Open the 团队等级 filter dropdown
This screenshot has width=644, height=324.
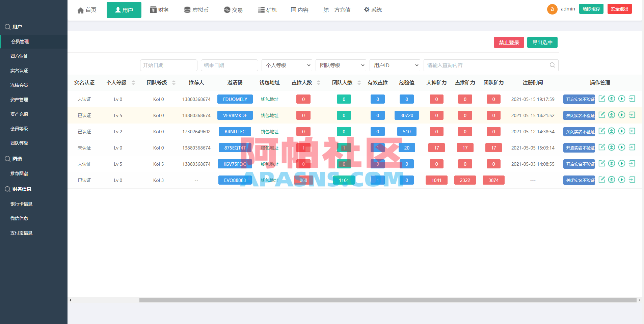pyautogui.click(x=341, y=65)
